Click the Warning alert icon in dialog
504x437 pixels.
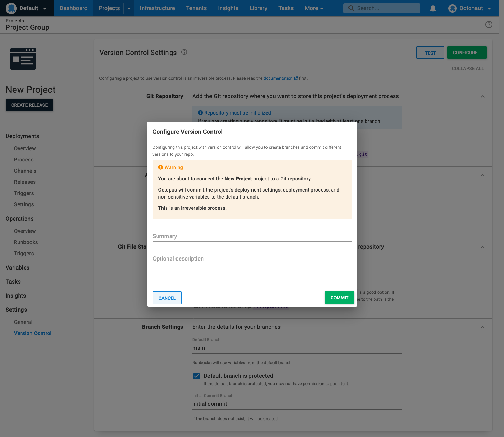pyautogui.click(x=161, y=167)
